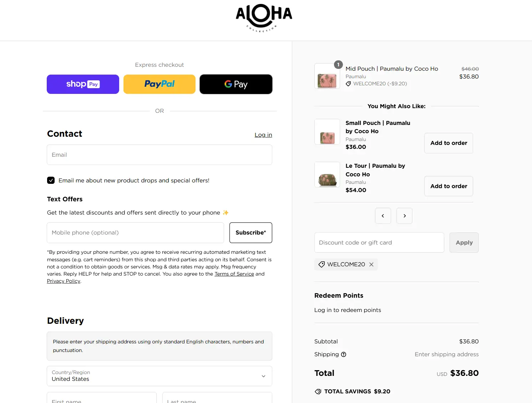The image size is (532, 403).
Task: Focus the Mobile phone field
Action: tap(135, 233)
